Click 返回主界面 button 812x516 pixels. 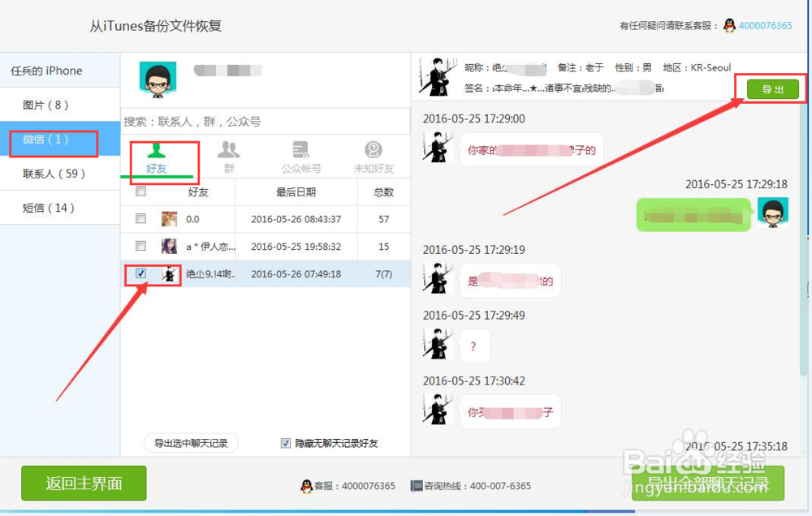[84, 483]
